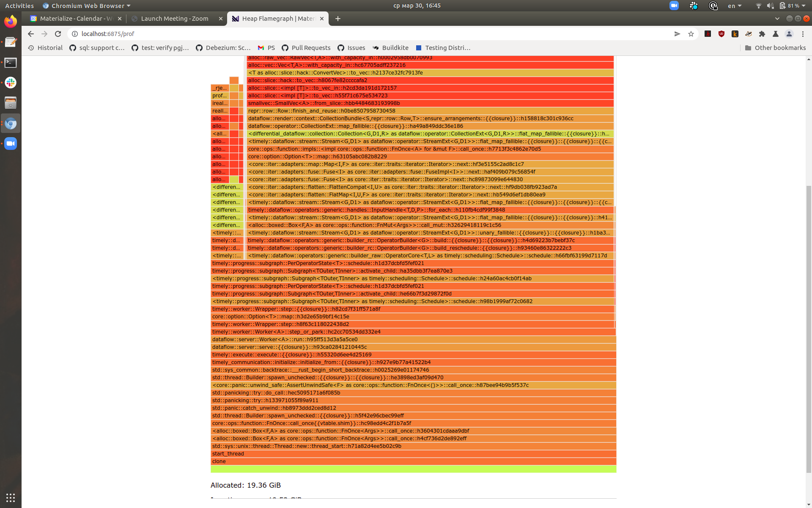Screen dimensions: 812x508
Task: Bookmark the page with the star icon
Action: (x=691, y=34)
